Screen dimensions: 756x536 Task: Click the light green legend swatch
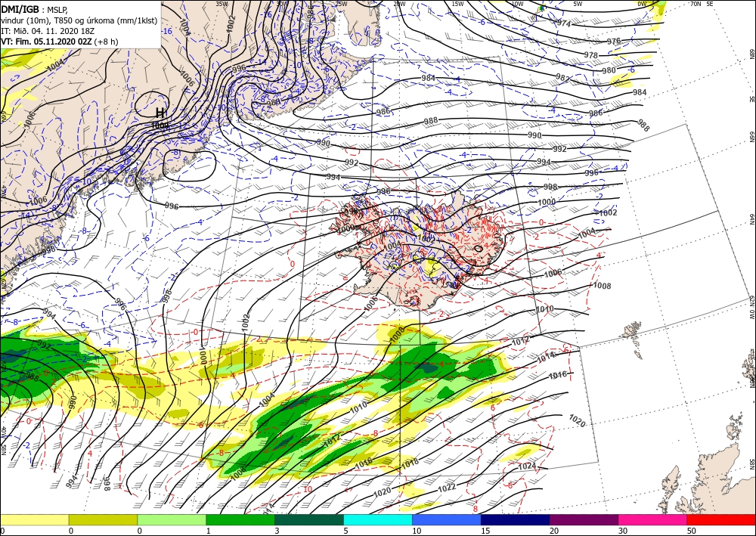click(172, 520)
